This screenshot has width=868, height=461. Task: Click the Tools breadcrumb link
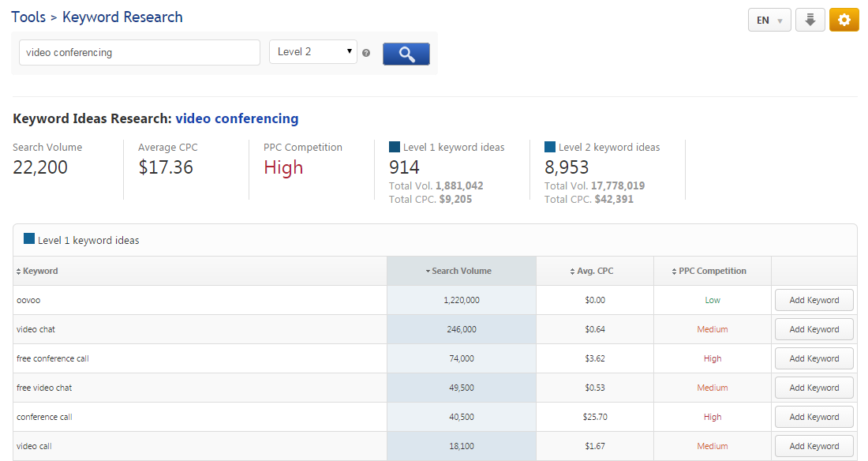pyautogui.click(x=28, y=17)
